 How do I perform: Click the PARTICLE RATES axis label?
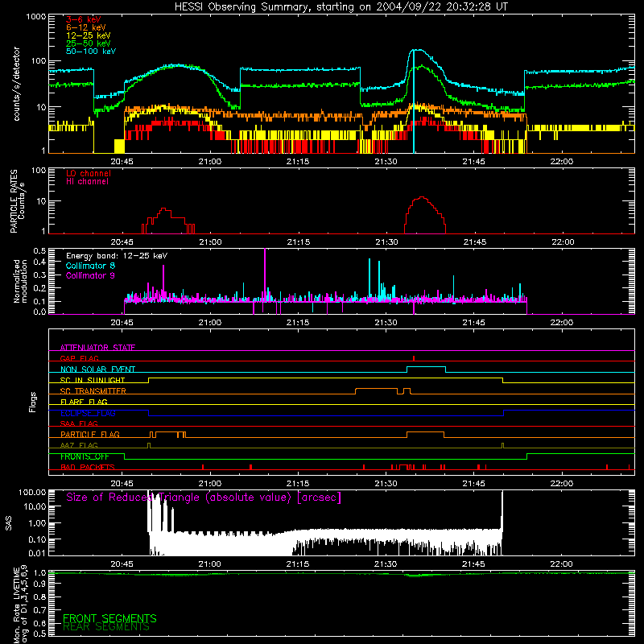(17, 201)
